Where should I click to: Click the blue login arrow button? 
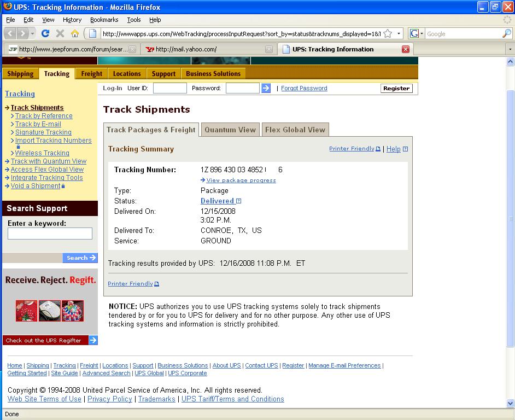click(266, 88)
